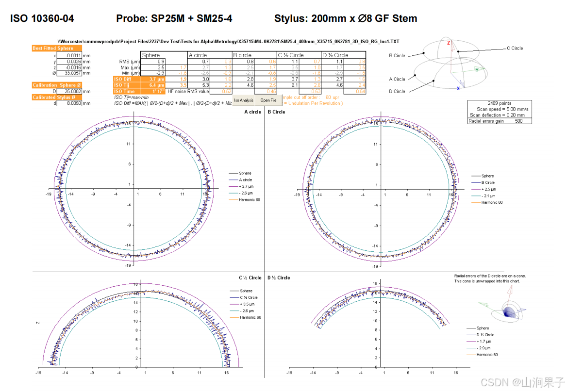The width and height of the screenshot is (567, 392).
Task: Select the Stylus: 200mm x Ø8 GF Stem heading
Action: click(346, 18)
